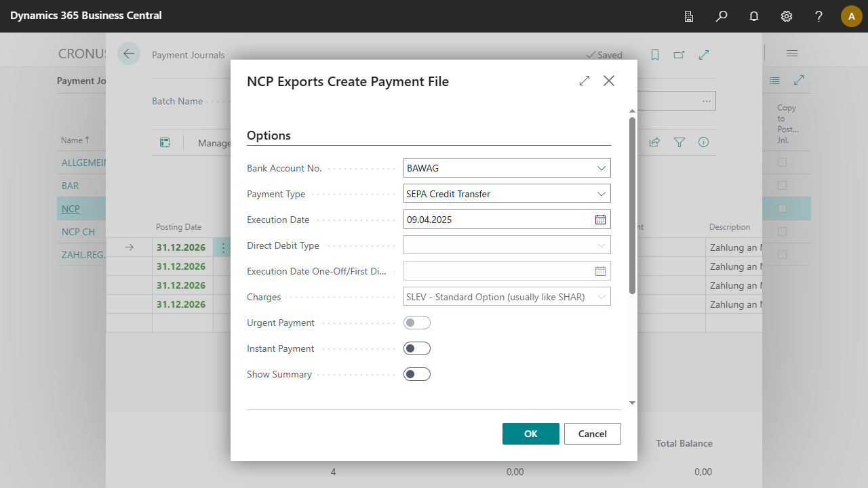Open the filter pane funnel icon
The image size is (868, 488).
[679, 142]
